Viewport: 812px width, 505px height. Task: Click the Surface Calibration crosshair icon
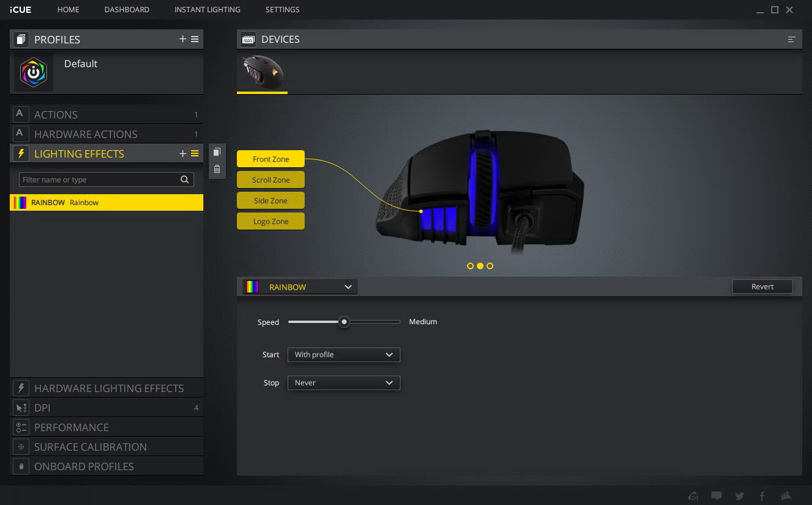(x=21, y=446)
